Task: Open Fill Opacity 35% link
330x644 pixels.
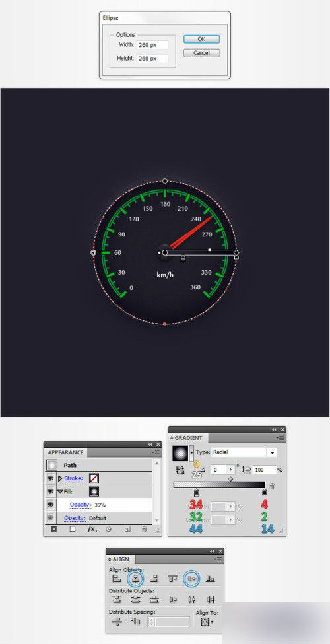Action: tap(80, 505)
